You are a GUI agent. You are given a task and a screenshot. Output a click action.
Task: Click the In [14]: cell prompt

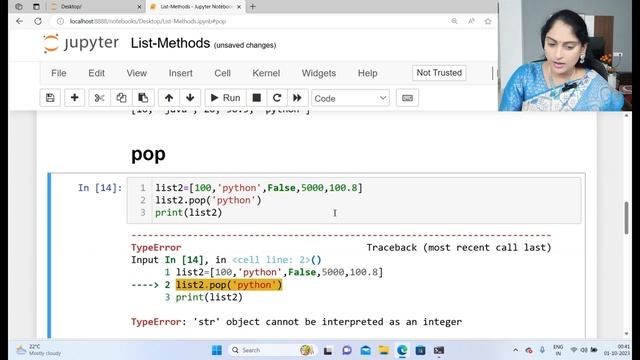[x=100, y=188]
